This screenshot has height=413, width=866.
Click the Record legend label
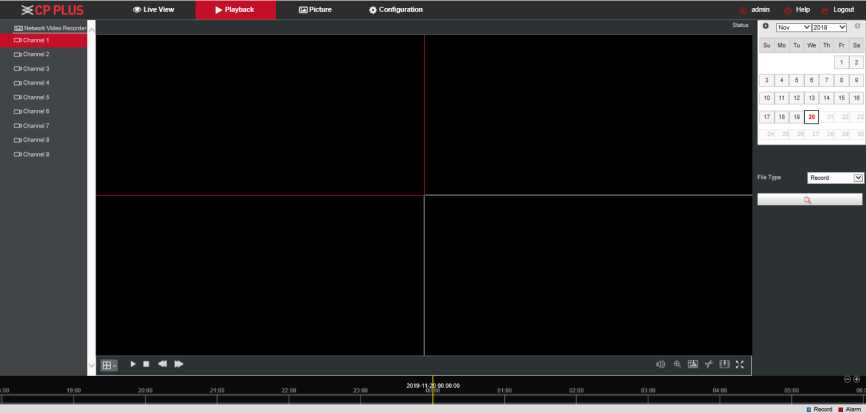coord(822,410)
